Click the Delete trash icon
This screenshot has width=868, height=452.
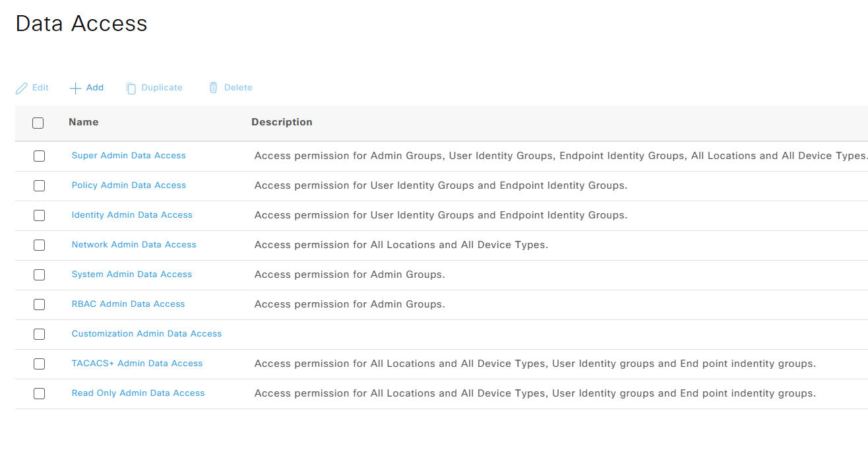[x=213, y=88]
